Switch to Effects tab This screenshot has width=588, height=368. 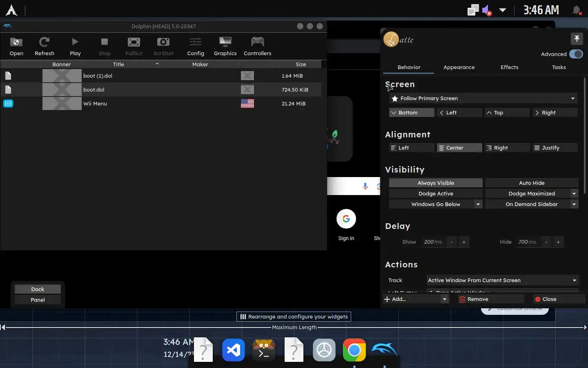pos(509,67)
